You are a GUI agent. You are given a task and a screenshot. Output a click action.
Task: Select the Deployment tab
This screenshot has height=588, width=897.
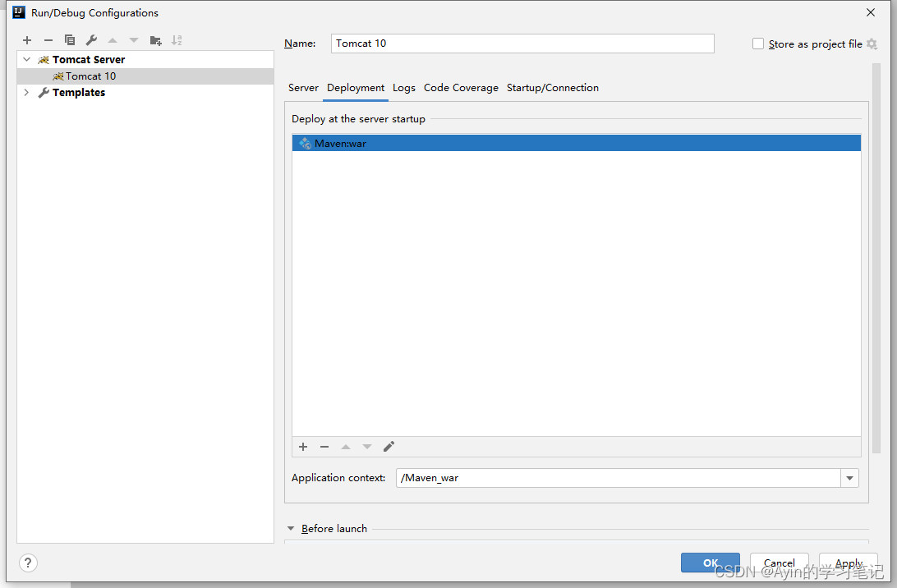click(x=356, y=88)
